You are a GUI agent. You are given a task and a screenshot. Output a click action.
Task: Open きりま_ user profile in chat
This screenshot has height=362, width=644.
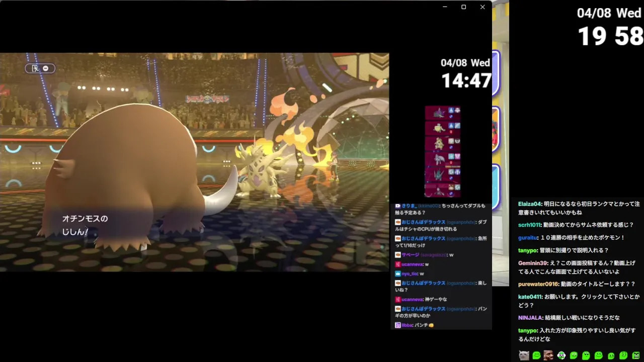coord(409,206)
